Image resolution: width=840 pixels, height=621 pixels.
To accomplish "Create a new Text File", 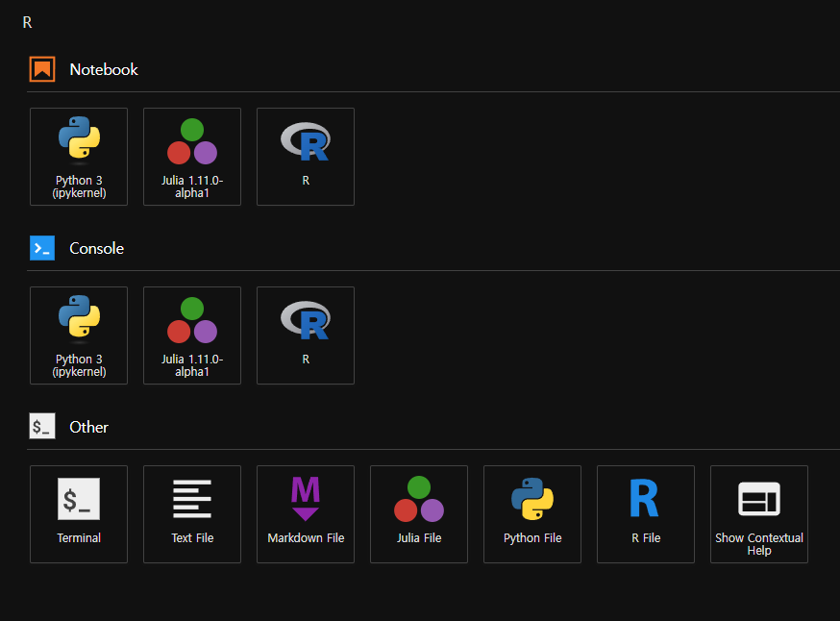I will [x=192, y=514].
